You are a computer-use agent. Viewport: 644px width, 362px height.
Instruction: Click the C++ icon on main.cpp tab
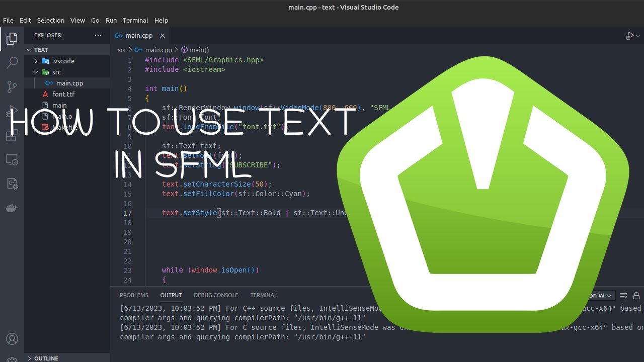click(x=119, y=36)
